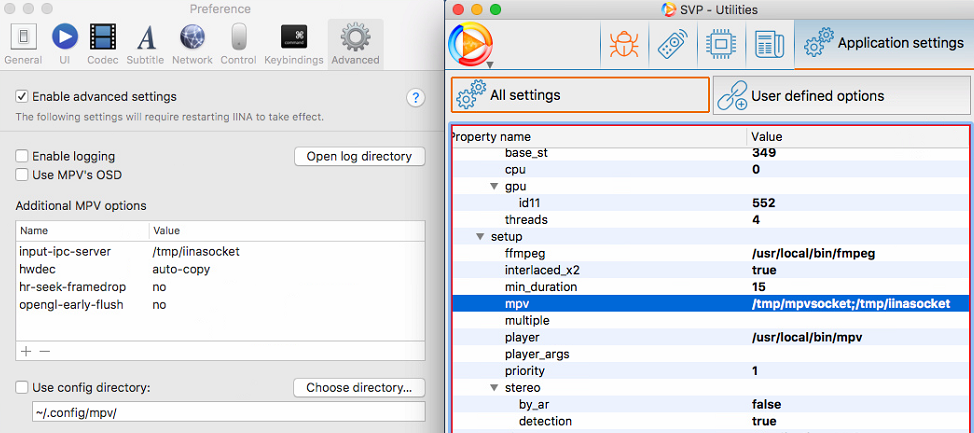Open the Keybindings preferences pane
Viewport: 974px width, 433px height.
(293, 42)
